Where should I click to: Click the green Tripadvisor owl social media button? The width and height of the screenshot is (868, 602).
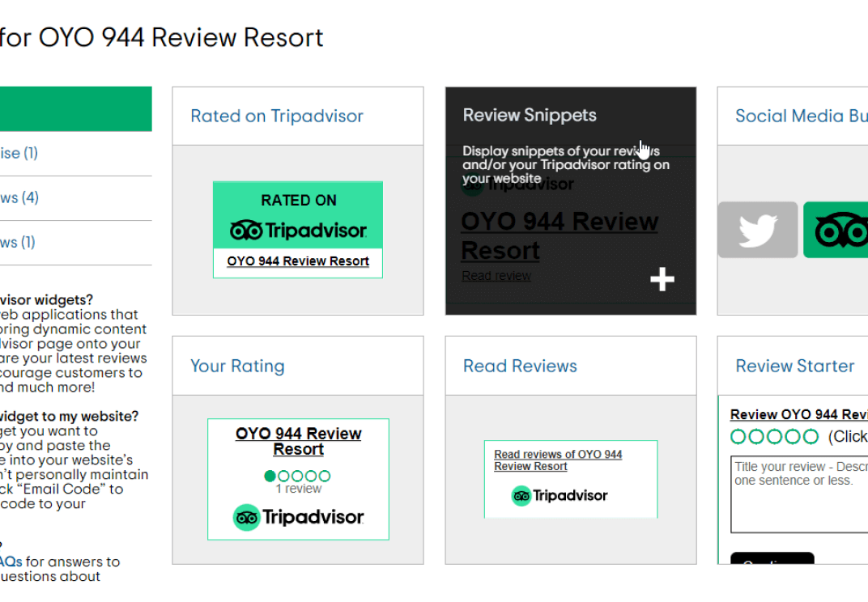[840, 230]
